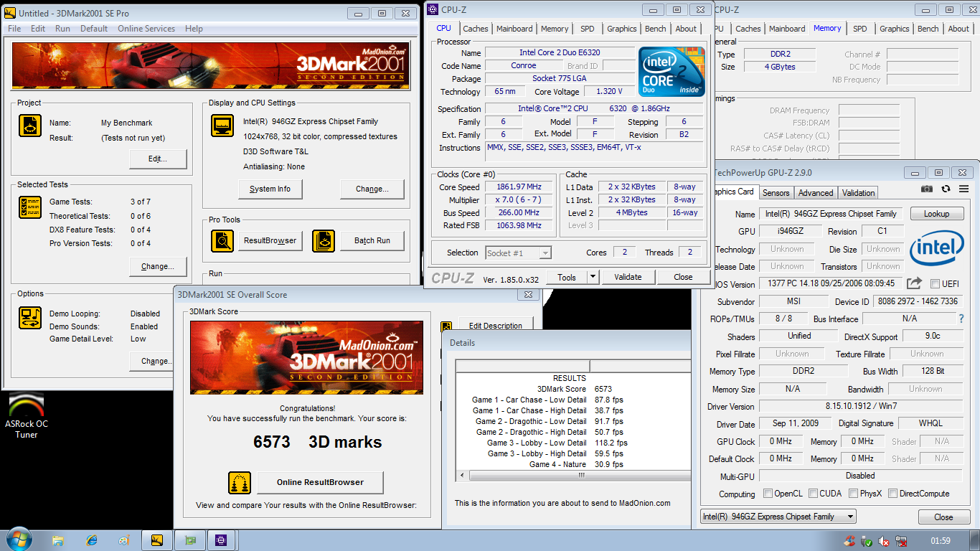Switch to the Caches tab in CPU-Z
Viewport: 980px width, 551px height.
(475, 29)
